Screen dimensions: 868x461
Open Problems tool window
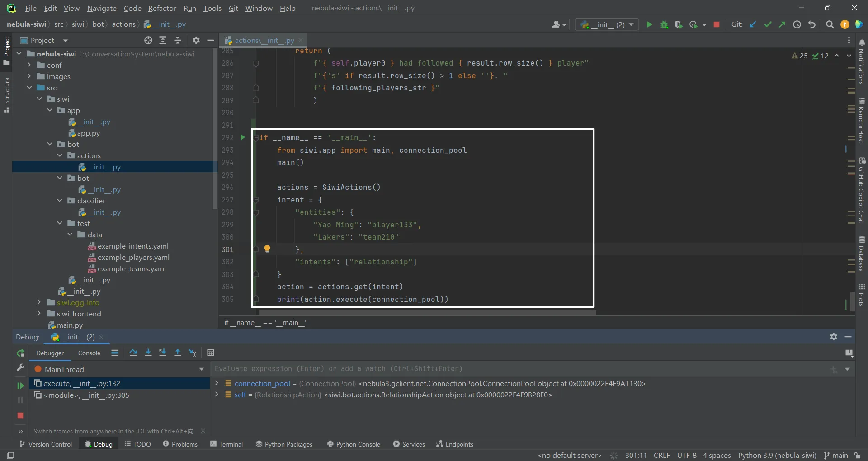[x=180, y=444]
